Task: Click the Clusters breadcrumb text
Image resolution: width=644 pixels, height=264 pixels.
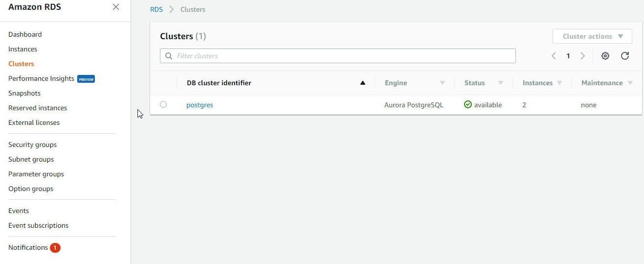Action: point(193,9)
